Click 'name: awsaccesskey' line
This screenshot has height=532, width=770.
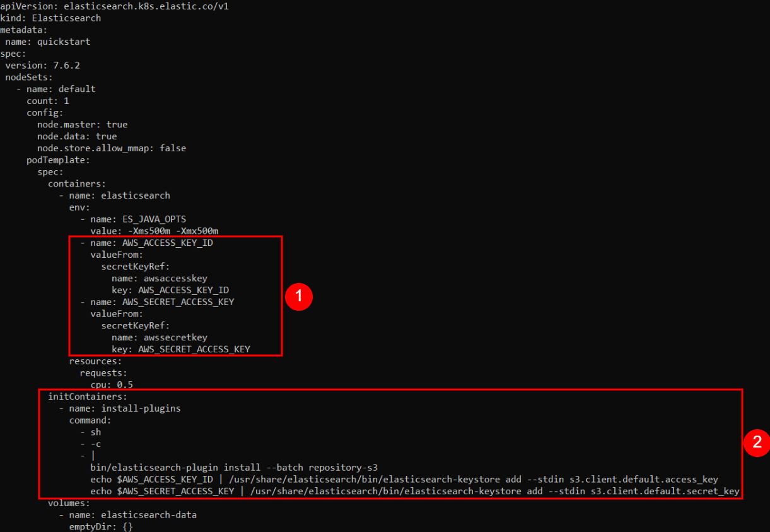(x=160, y=278)
